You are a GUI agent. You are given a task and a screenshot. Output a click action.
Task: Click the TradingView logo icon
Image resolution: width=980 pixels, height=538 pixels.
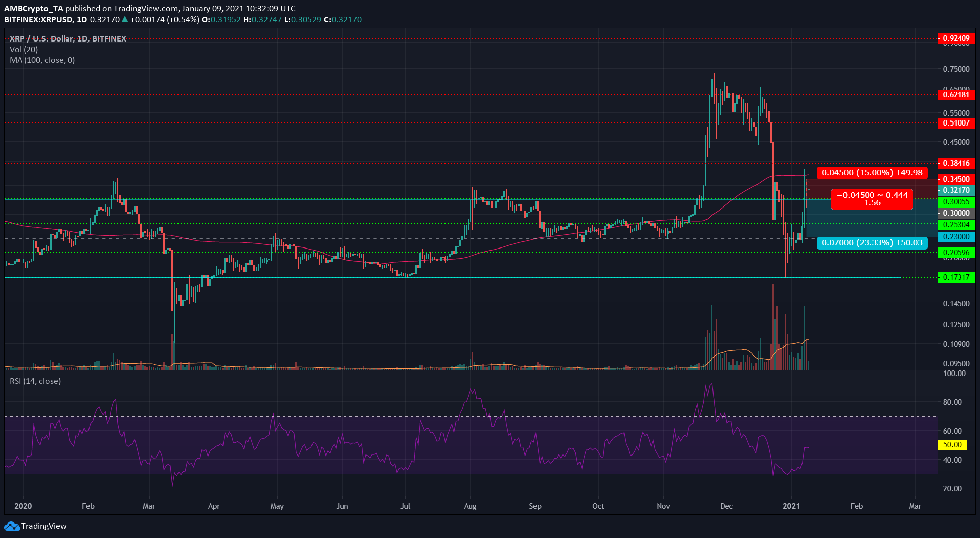tap(12, 526)
